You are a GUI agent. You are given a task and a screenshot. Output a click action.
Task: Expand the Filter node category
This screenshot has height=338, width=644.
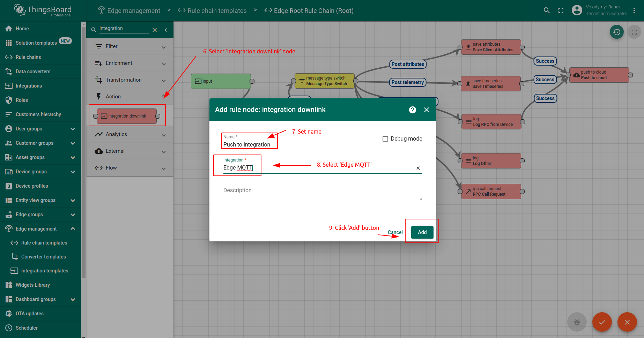[130, 46]
